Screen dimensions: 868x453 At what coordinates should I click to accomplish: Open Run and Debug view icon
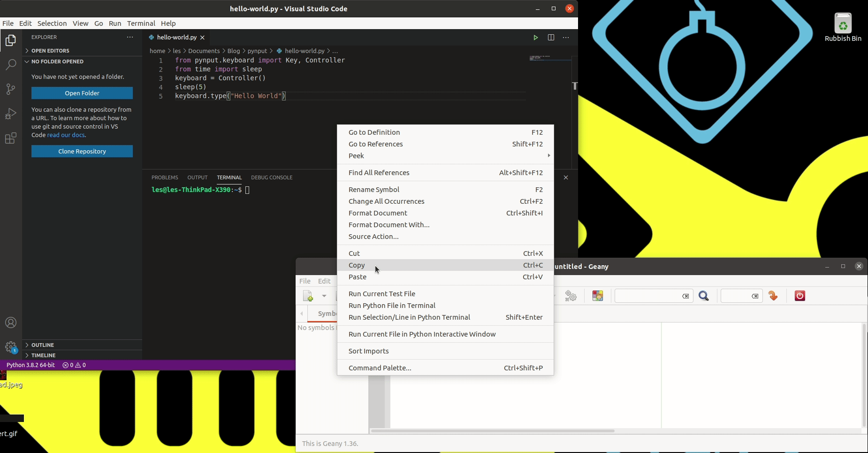[11, 114]
